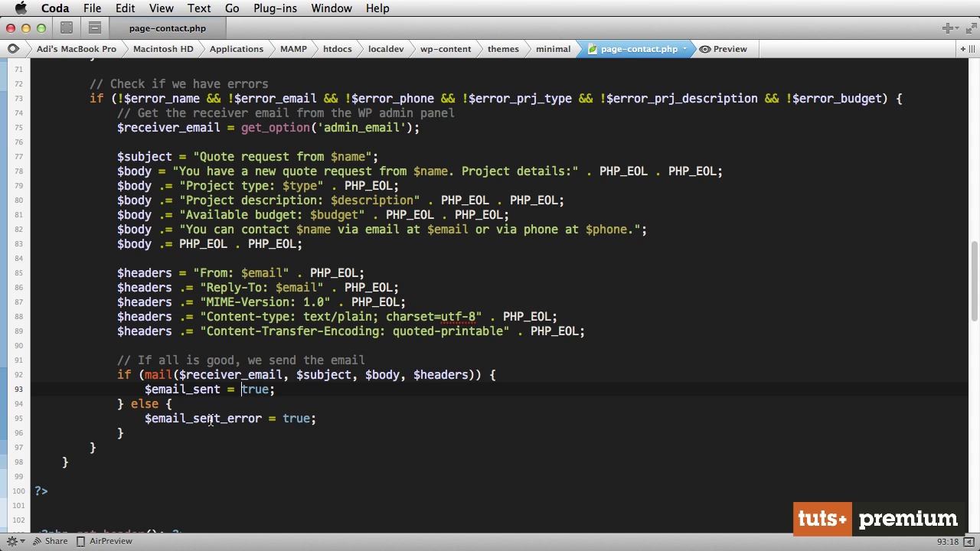
Task: Click 'quoted-printable' text on line 89
Action: point(448,331)
